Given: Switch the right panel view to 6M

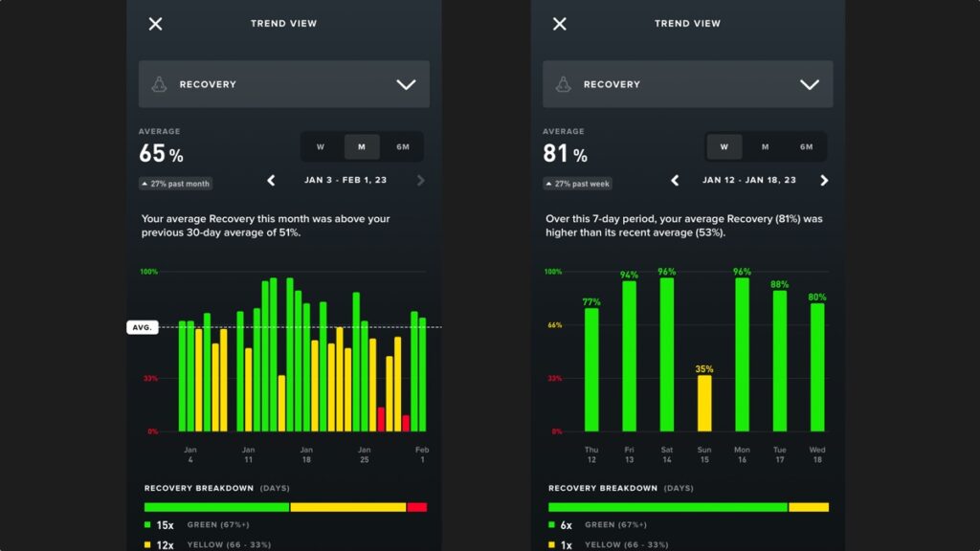Looking at the screenshot, I should click(807, 146).
